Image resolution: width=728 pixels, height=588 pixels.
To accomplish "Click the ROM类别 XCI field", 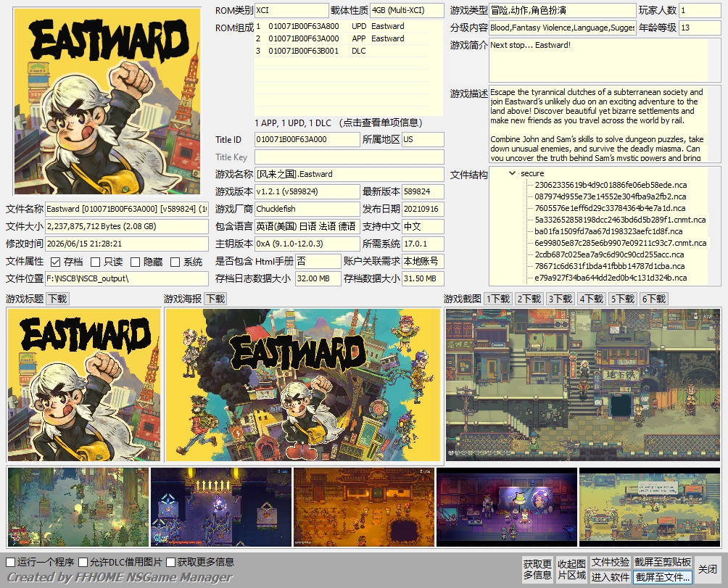I will 291,10.
